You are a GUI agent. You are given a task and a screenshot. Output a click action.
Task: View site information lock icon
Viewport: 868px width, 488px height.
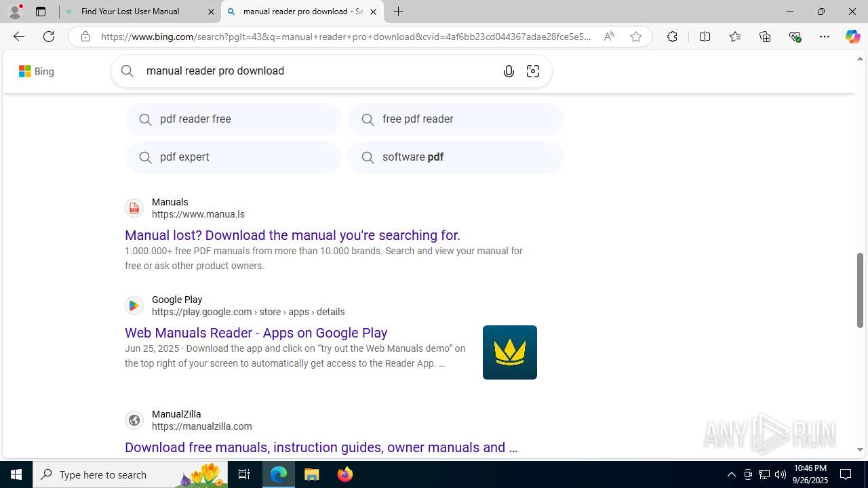pyautogui.click(x=85, y=37)
